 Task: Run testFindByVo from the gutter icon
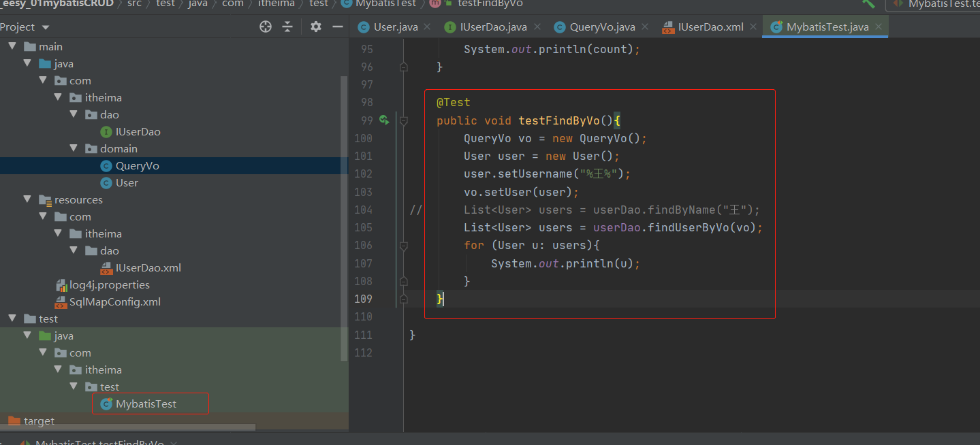coord(384,120)
